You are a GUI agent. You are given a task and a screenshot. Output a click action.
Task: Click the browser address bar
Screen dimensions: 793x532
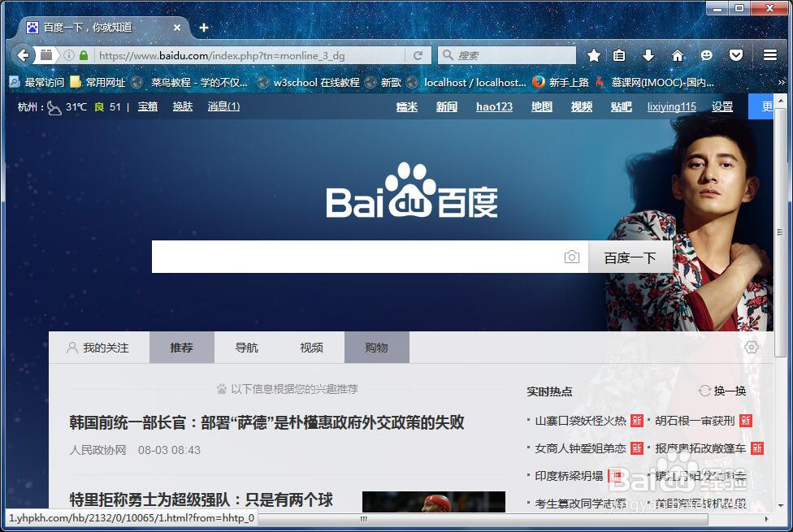tap(250, 55)
